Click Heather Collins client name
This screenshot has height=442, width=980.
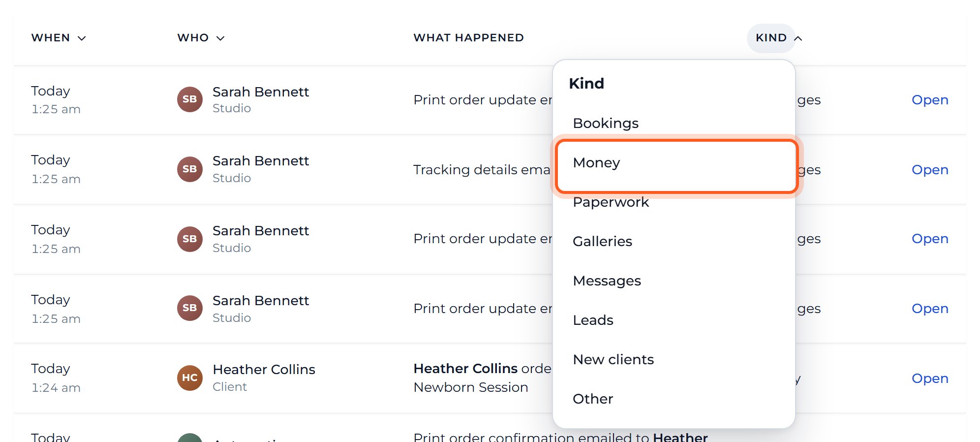click(x=264, y=369)
